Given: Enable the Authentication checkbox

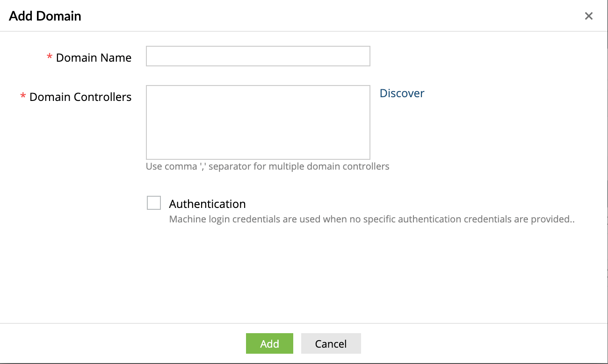Looking at the screenshot, I should [x=154, y=203].
